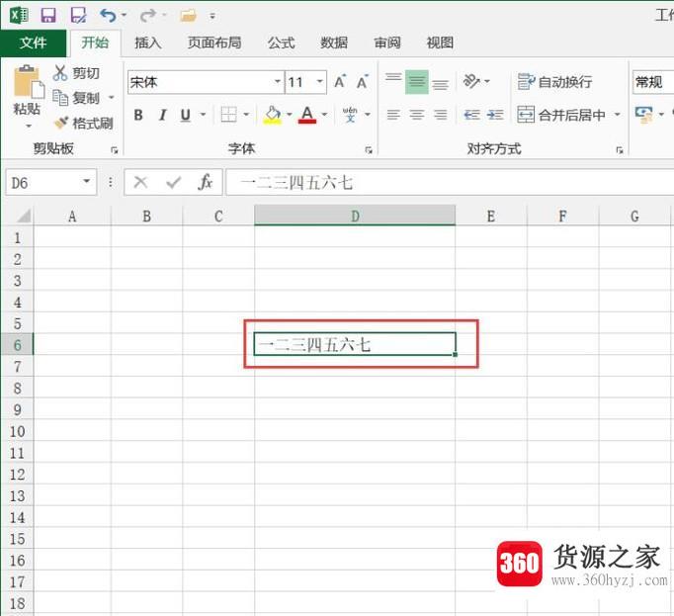Expand the 合并后居中 dropdown arrow

(618, 115)
